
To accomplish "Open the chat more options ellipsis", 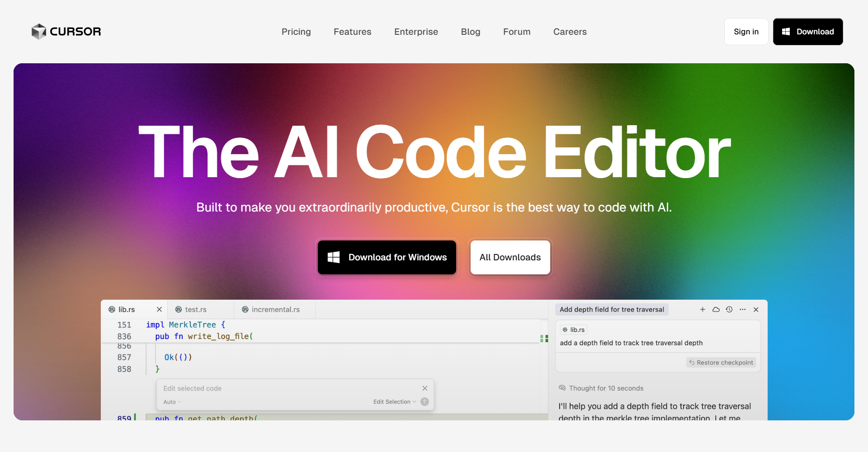I will [x=743, y=310].
